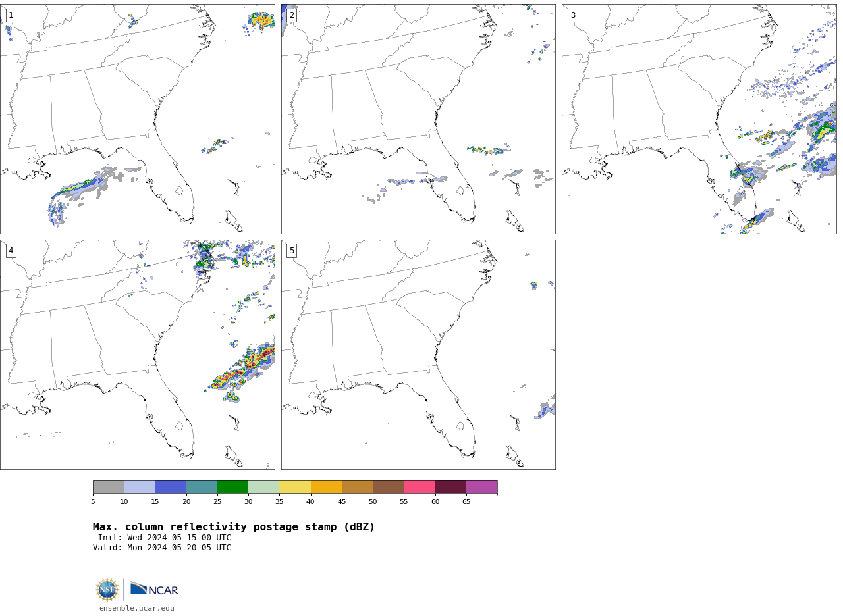
Task: Click the colorbar tick label 35
Action: click(x=279, y=501)
